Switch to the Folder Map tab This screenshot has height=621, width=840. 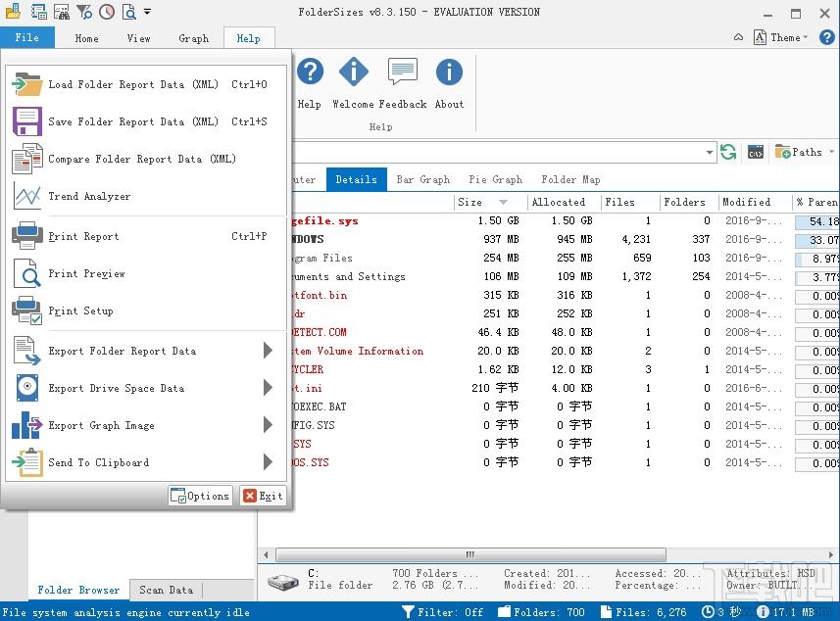pos(570,180)
